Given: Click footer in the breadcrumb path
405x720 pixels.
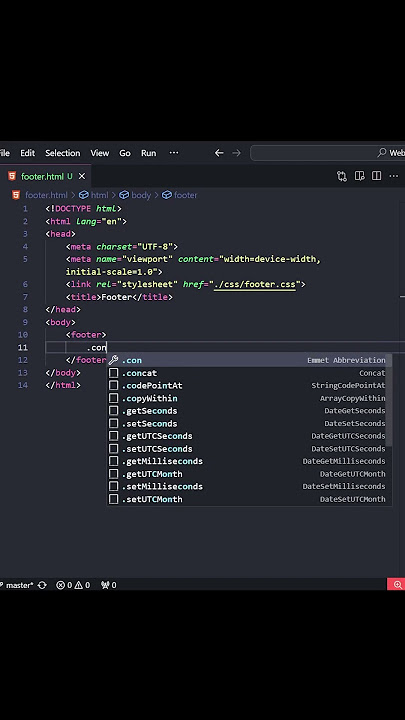Looking at the screenshot, I should pyautogui.click(x=186, y=195).
